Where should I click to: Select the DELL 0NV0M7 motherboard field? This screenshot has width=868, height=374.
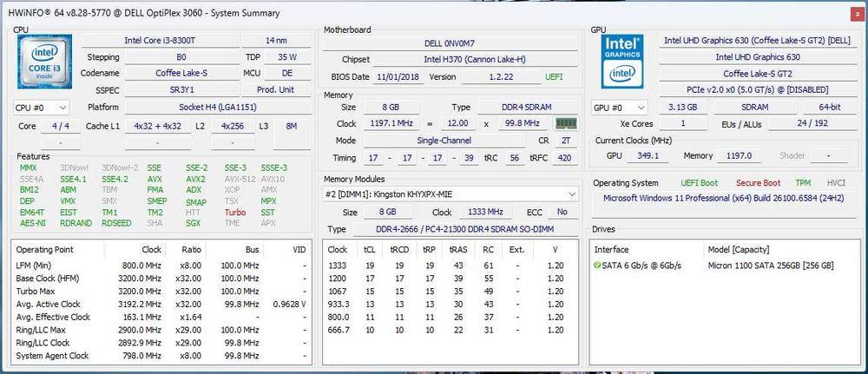(450, 43)
